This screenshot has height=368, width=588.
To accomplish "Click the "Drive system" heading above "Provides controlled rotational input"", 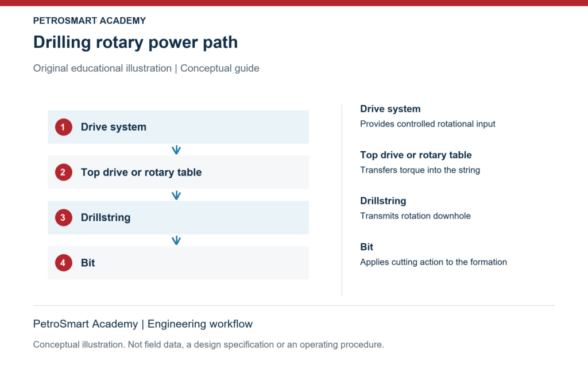I will [390, 109].
